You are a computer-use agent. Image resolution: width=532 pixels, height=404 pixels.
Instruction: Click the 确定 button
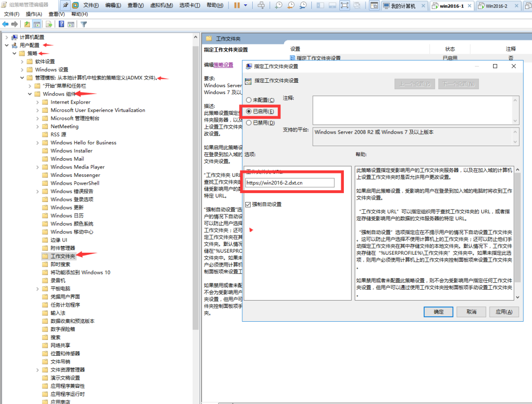pos(438,311)
